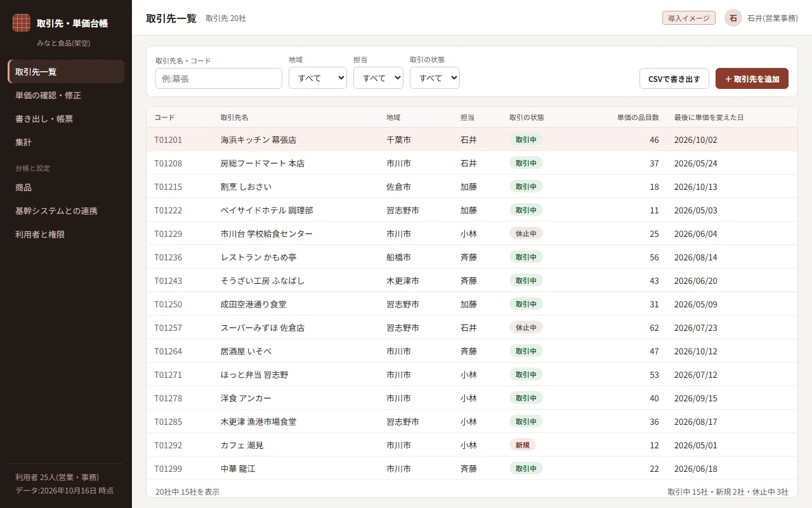Click the 新規 badge for カフェ 潮見
Viewport: 812px width, 508px height.
(522, 445)
